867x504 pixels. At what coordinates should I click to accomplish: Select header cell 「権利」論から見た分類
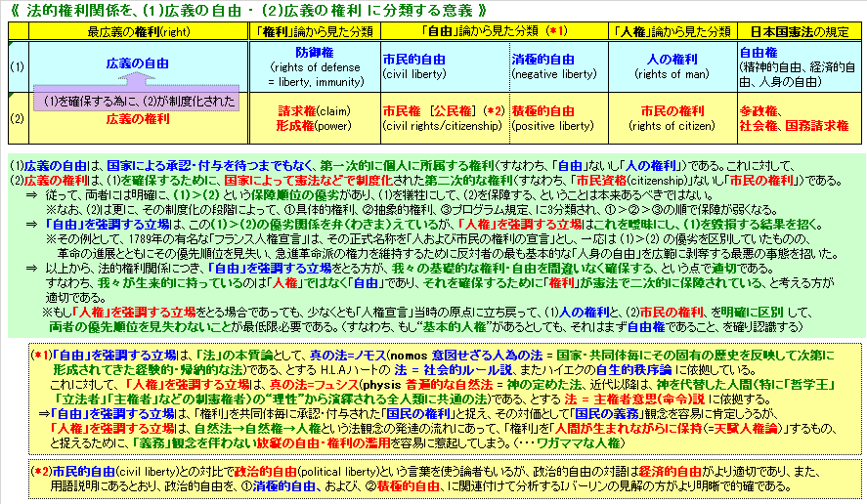pyautogui.click(x=315, y=31)
